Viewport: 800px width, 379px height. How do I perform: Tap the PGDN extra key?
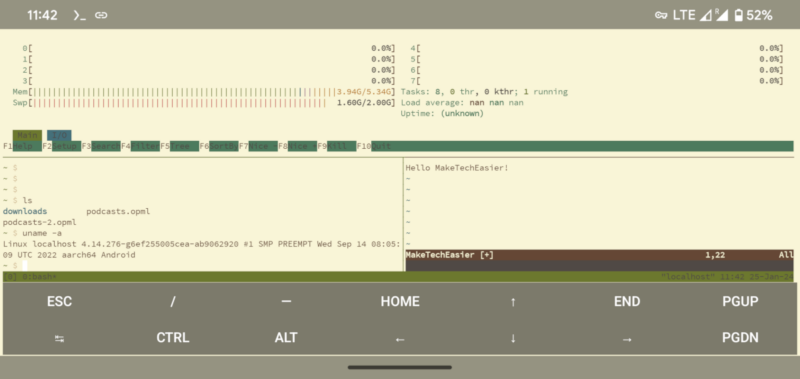pos(740,338)
